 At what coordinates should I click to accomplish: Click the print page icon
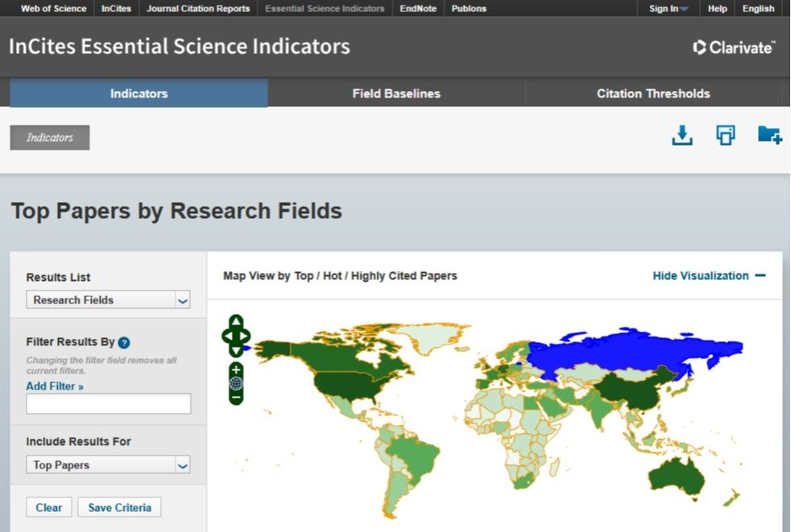[x=726, y=136]
